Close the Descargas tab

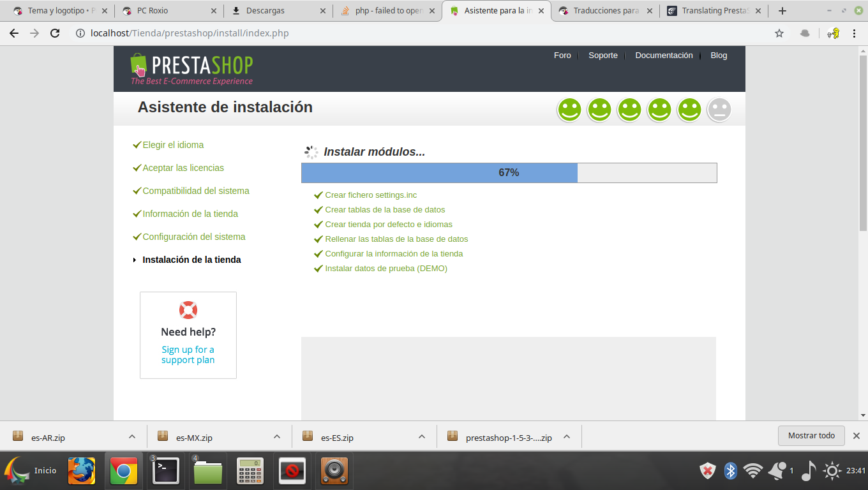point(323,11)
